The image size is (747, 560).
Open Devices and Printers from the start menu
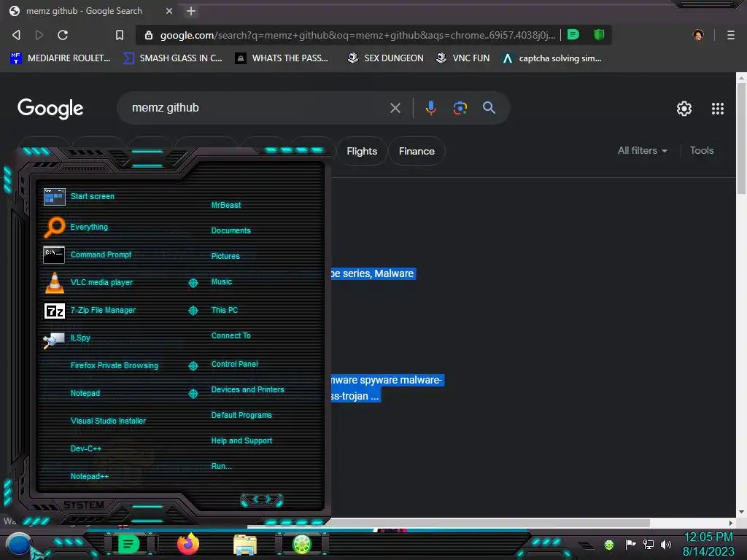[x=248, y=389]
